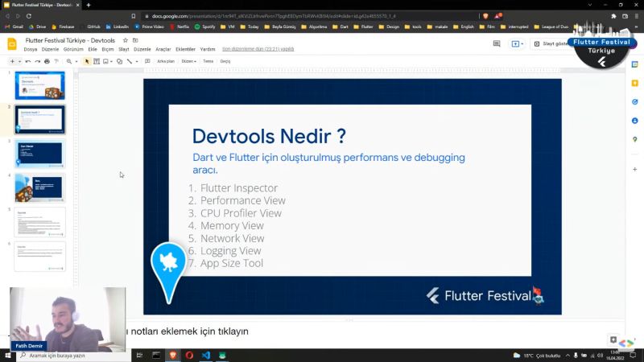Open the Eklentiler menu
The width and height of the screenshot is (644, 362).
click(x=186, y=49)
